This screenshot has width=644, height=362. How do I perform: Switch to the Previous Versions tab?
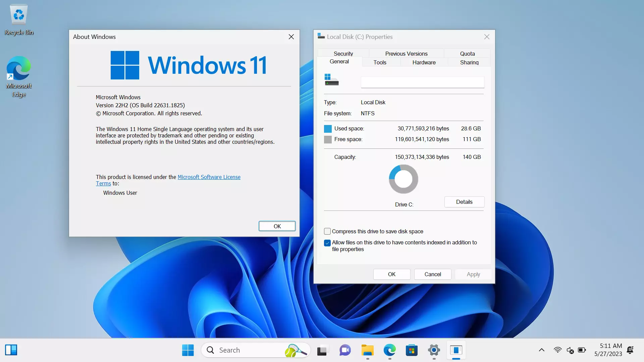point(406,54)
